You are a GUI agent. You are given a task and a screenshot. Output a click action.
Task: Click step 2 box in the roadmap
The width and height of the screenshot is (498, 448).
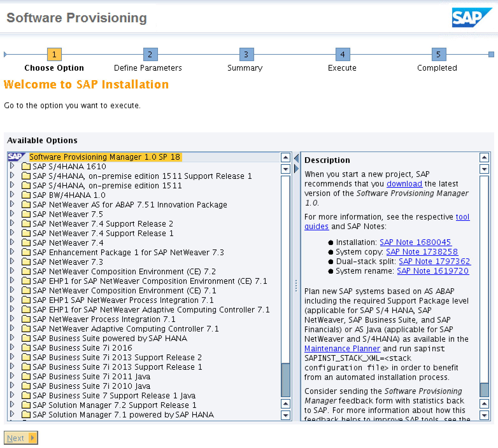click(150, 54)
